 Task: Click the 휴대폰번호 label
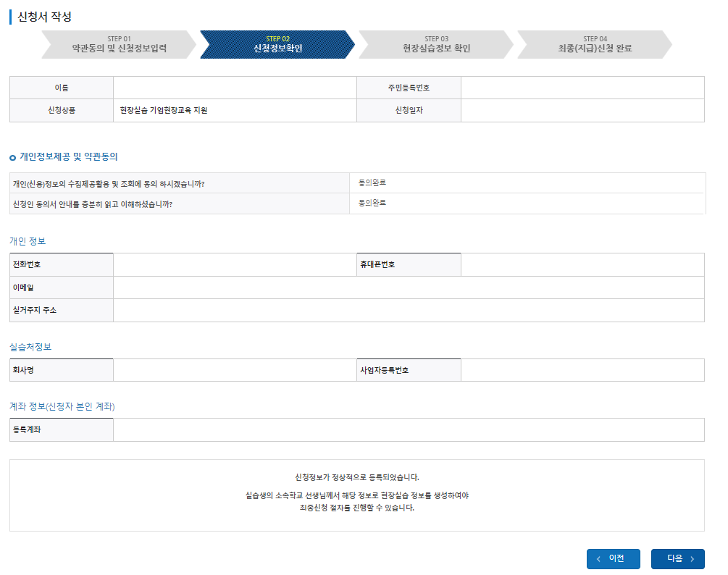coord(377,264)
